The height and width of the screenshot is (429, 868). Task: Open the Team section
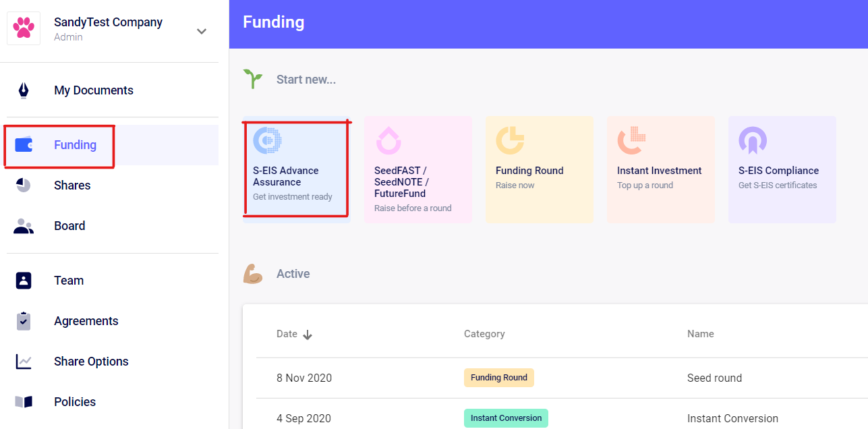(69, 281)
